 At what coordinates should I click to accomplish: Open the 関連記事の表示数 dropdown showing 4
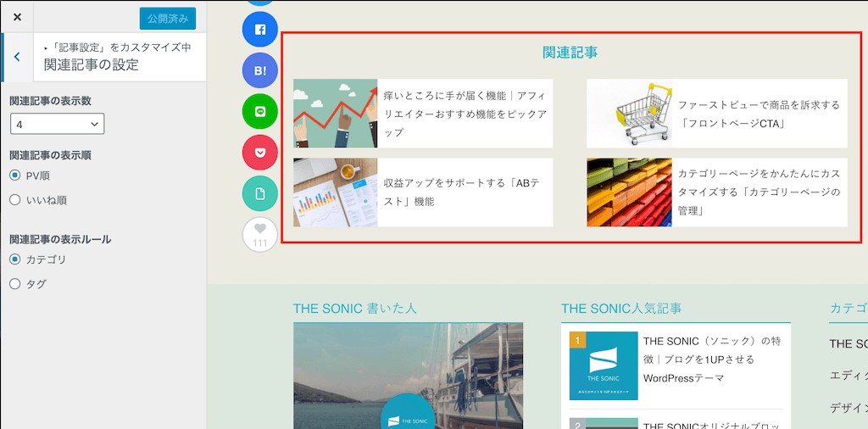pos(57,125)
